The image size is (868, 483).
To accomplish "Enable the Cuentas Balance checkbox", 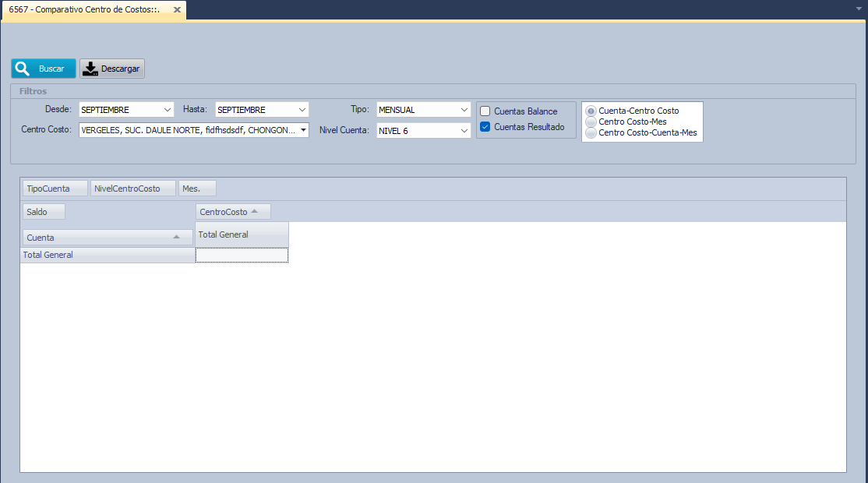I will click(485, 111).
